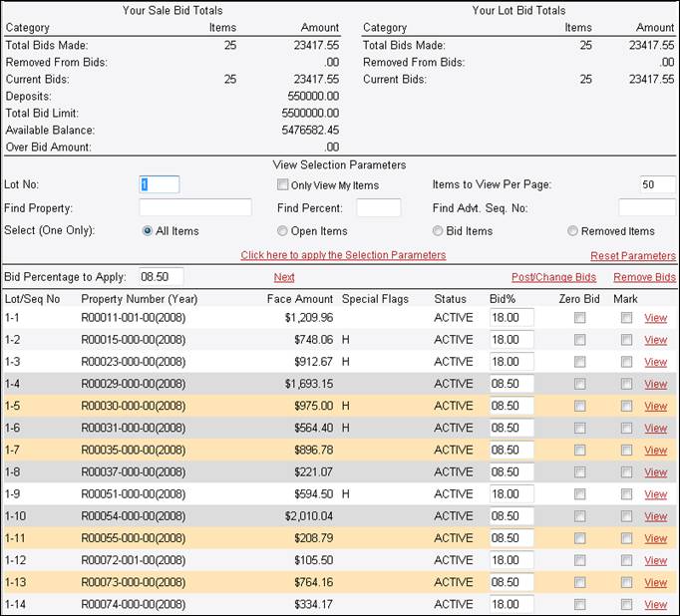
Task: Select the Removed Items radio button
Action: point(573,230)
